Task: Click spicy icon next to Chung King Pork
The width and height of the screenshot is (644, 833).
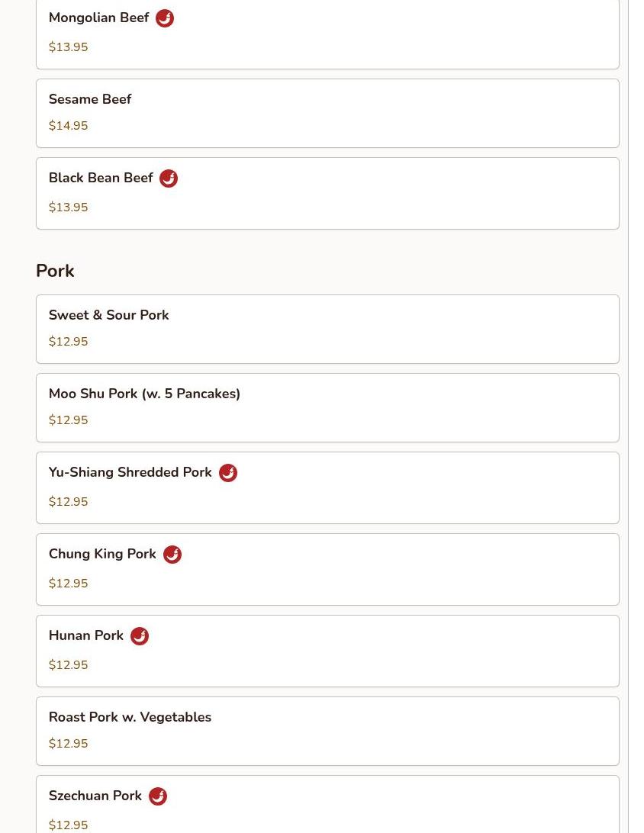Action: [x=172, y=555]
